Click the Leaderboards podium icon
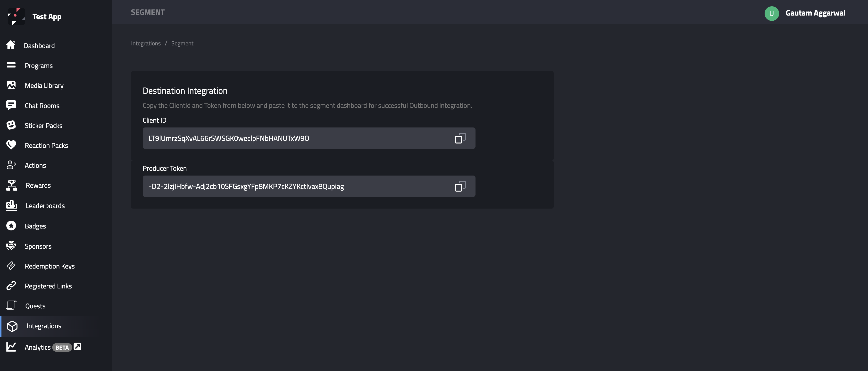This screenshot has width=868, height=371. [11, 206]
